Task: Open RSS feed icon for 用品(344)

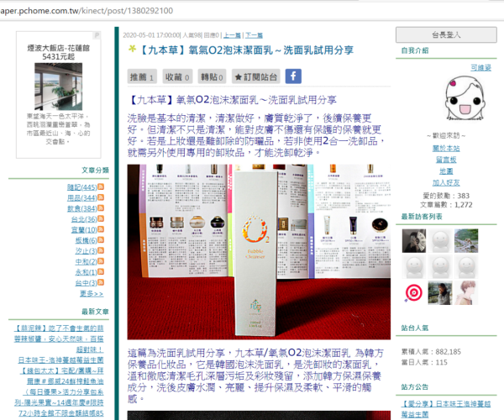Action: (101, 197)
